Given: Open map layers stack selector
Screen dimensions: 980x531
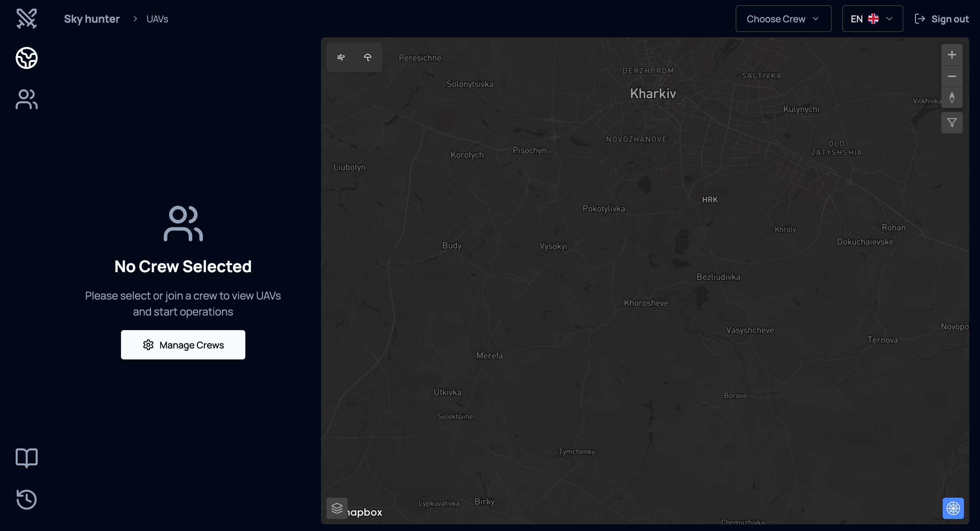Looking at the screenshot, I should [337, 508].
